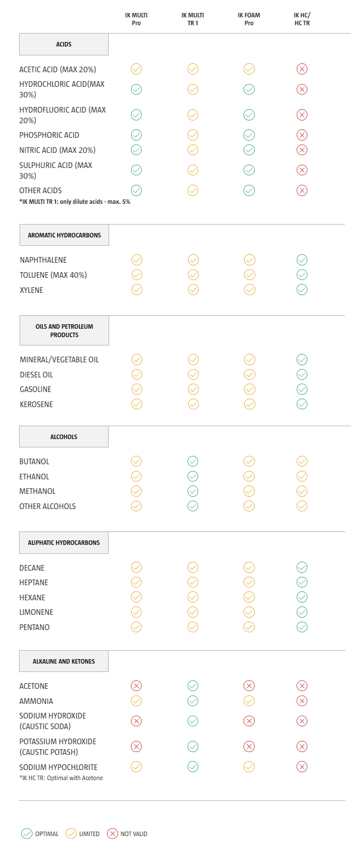Click the IK FOAM Pro column header

coord(249,19)
